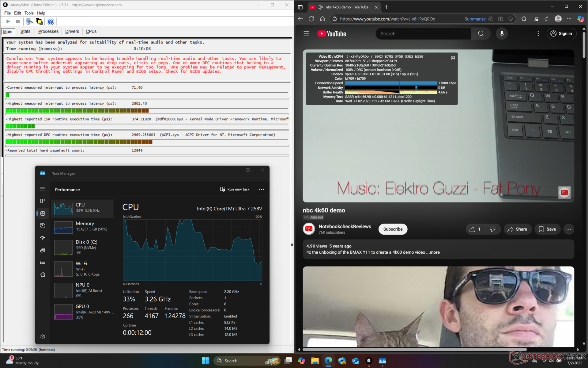This screenshot has width=588, height=368.
Task: Like the nbc 4k60 demo video
Action: [x=475, y=229]
